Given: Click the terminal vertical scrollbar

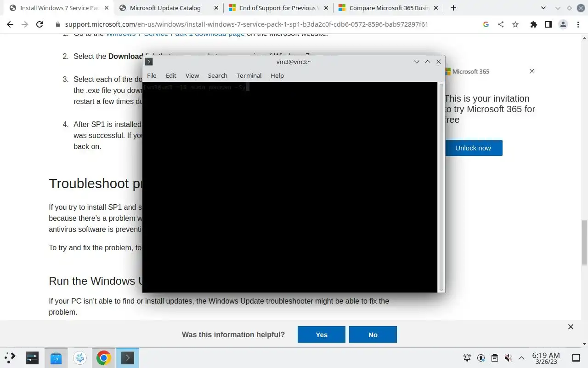Looking at the screenshot, I should pos(441,187).
